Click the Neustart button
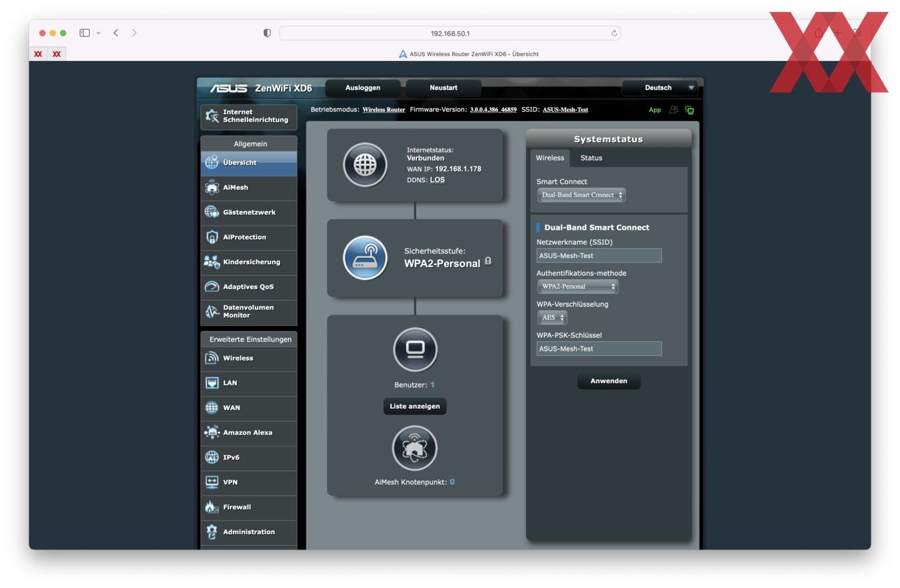The image size is (900, 588). pos(443,88)
